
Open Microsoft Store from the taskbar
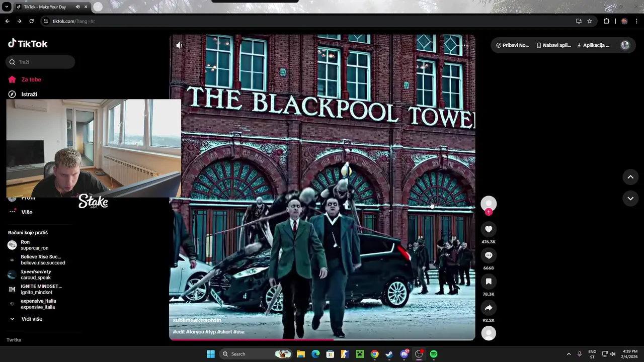point(330,354)
